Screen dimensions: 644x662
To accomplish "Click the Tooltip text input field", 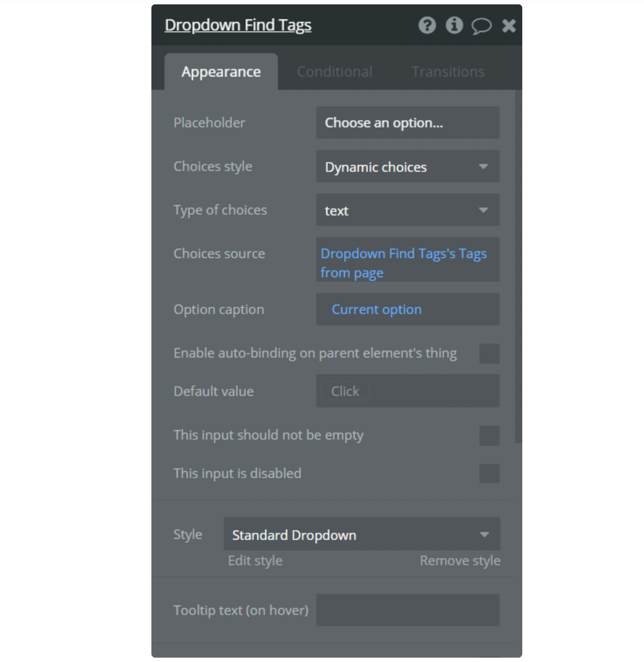I will point(408,610).
